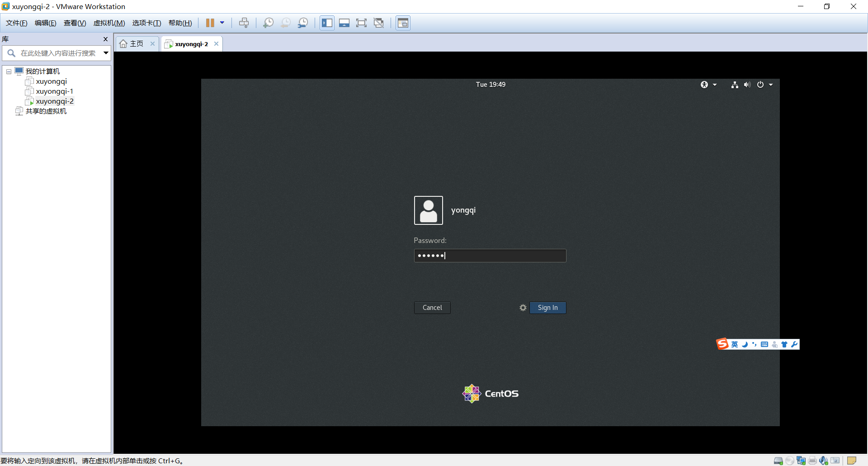Click the message log note icon

(x=852, y=461)
